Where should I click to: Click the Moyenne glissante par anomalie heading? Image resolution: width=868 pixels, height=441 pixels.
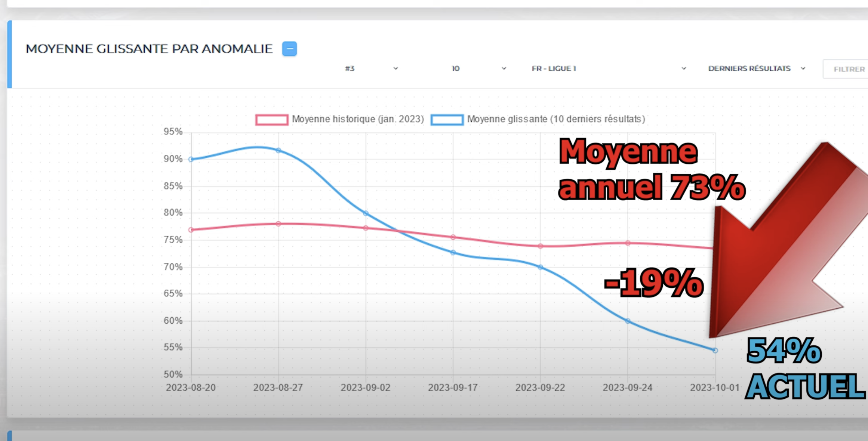pos(149,49)
